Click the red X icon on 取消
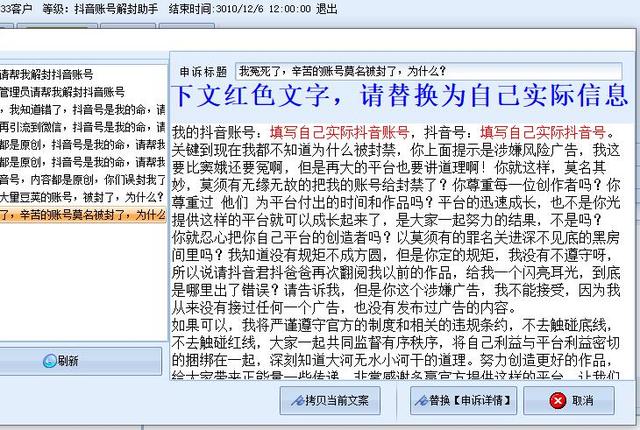Viewport: 640px width, 430px height. pos(558,401)
